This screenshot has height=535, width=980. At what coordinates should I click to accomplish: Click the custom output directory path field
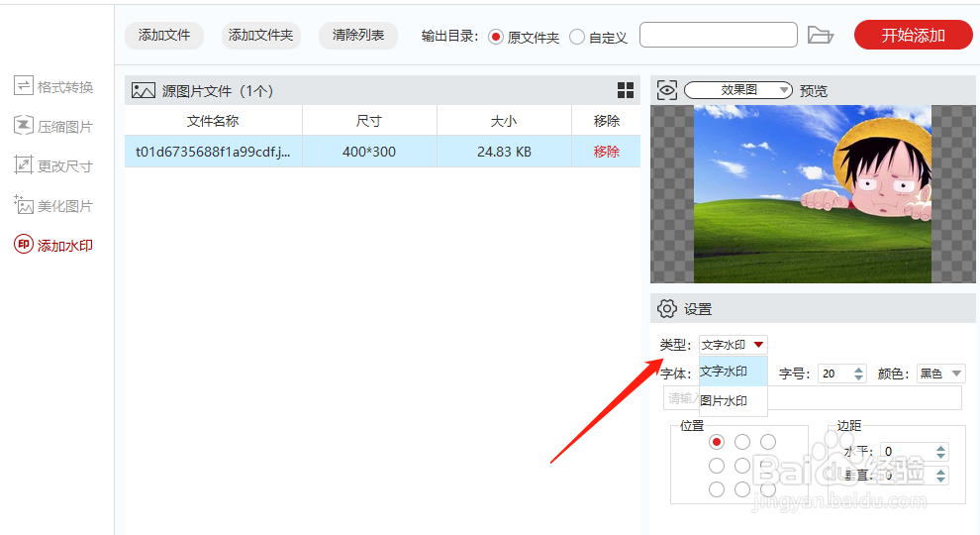[x=718, y=35]
